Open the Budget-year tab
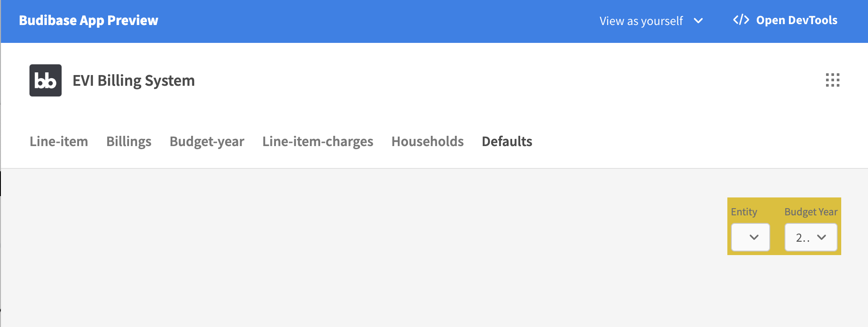The height and width of the screenshot is (327, 868). [x=206, y=142]
